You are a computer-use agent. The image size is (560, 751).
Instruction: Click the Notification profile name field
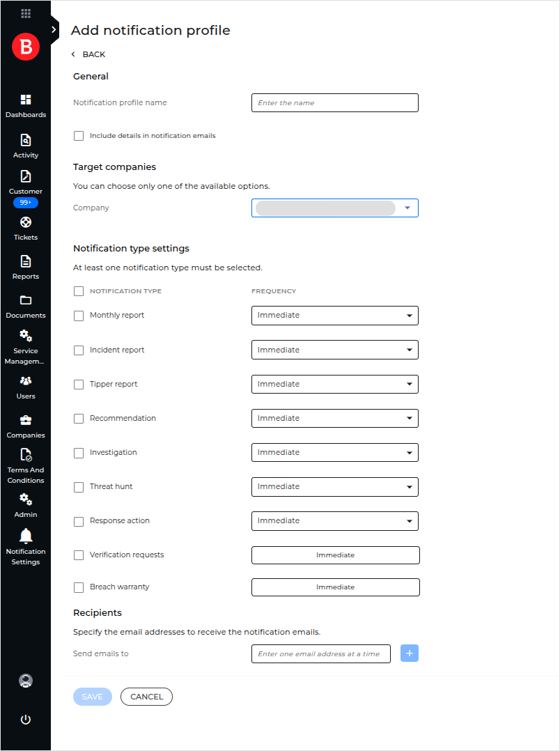click(334, 102)
